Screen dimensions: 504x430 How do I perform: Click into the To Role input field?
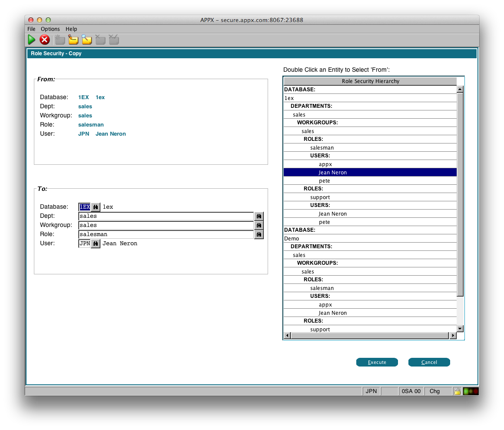point(166,234)
